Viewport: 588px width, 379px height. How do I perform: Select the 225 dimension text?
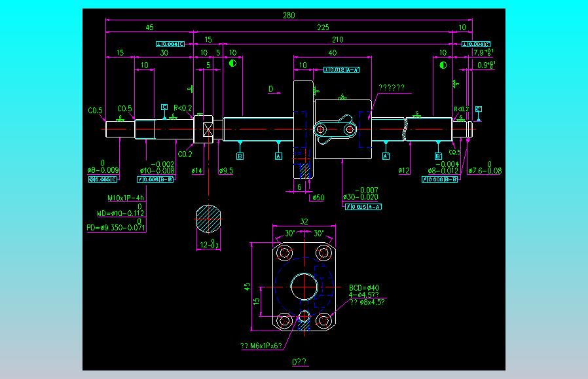pyautogui.click(x=323, y=27)
